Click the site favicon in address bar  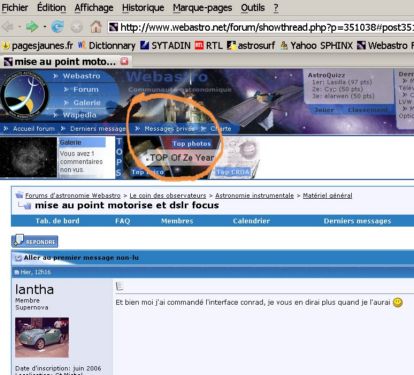114,27
